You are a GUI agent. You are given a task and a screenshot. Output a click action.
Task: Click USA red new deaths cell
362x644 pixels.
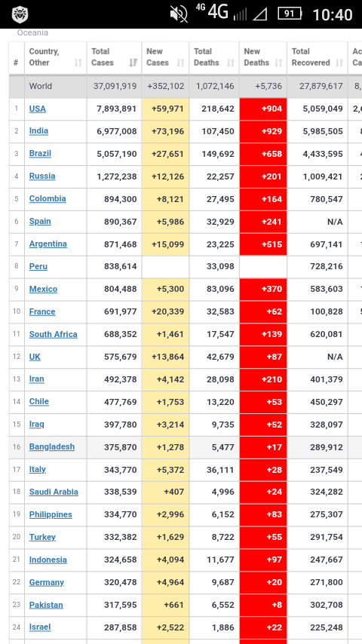[263, 109]
